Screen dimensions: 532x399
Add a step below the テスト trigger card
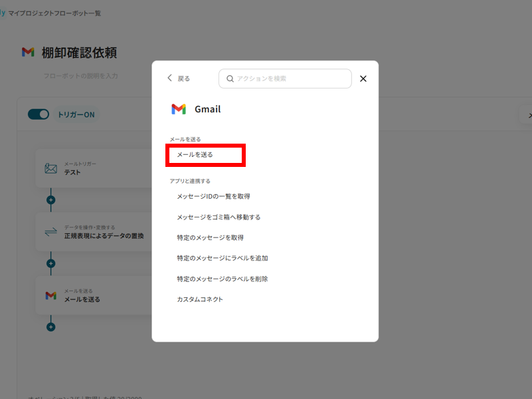coord(51,199)
